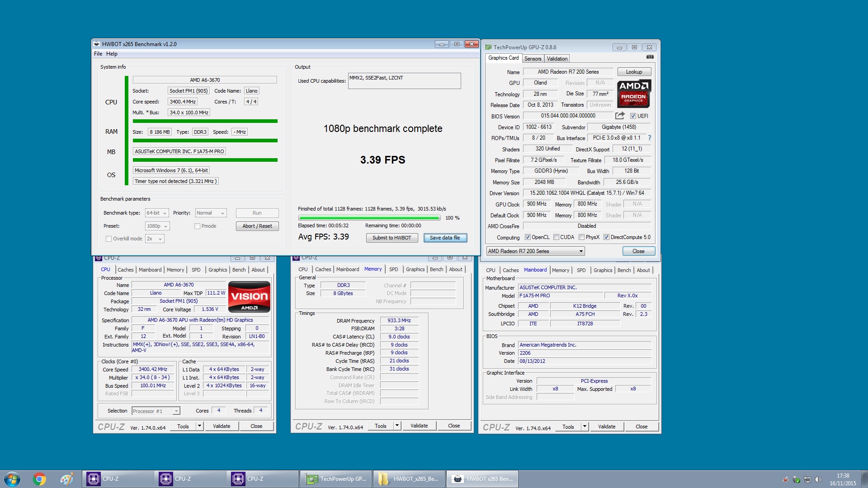The image size is (868, 488).
Task: Click the volume speaker tray icon
Action: point(818,479)
